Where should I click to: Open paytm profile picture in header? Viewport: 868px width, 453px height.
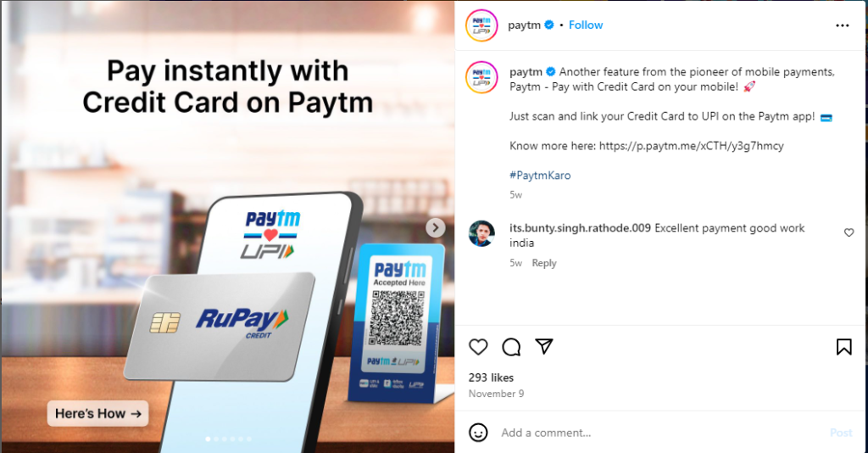pyautogui.click(x=481, y=25)
